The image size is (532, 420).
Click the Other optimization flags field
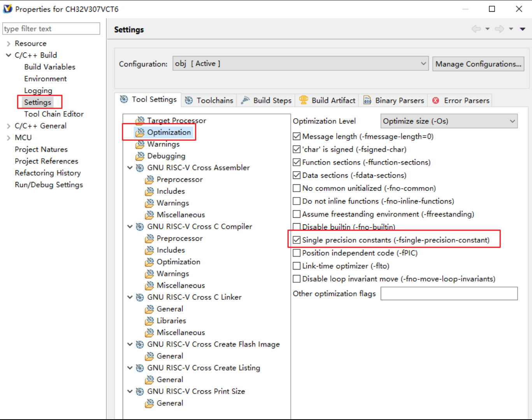449,294
